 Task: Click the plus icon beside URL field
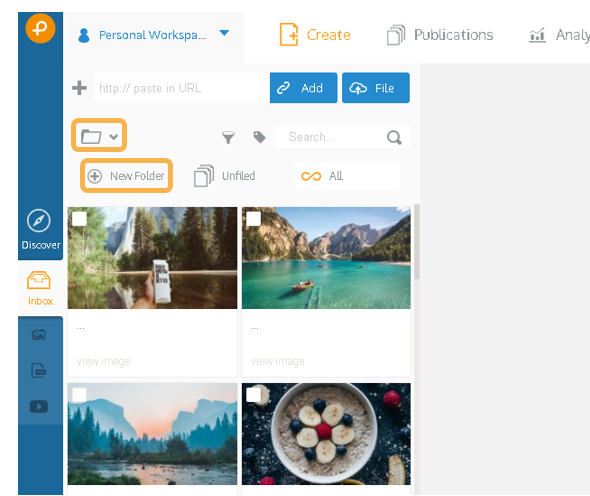point(79,88)
